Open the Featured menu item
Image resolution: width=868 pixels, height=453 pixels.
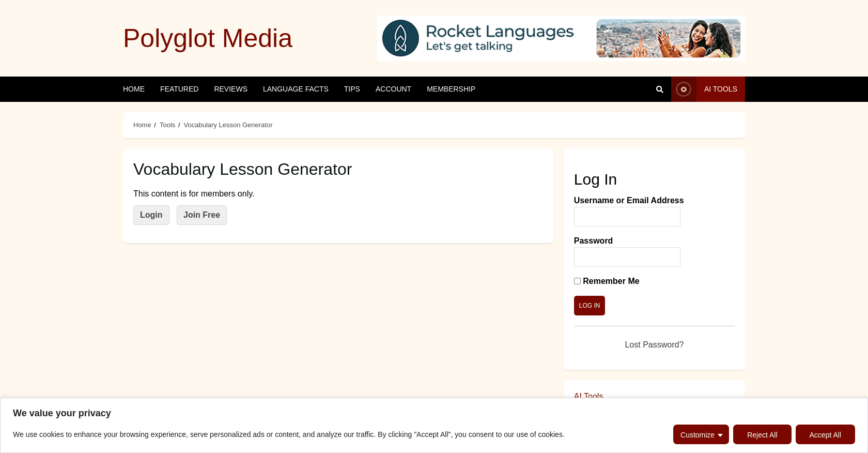(179, 89)
